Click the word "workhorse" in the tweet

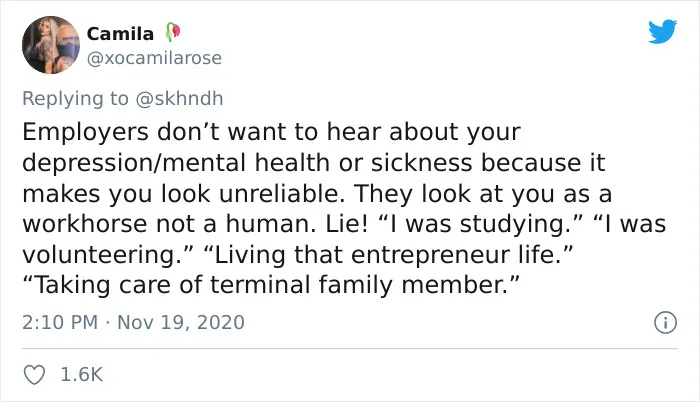pos(85,223)
